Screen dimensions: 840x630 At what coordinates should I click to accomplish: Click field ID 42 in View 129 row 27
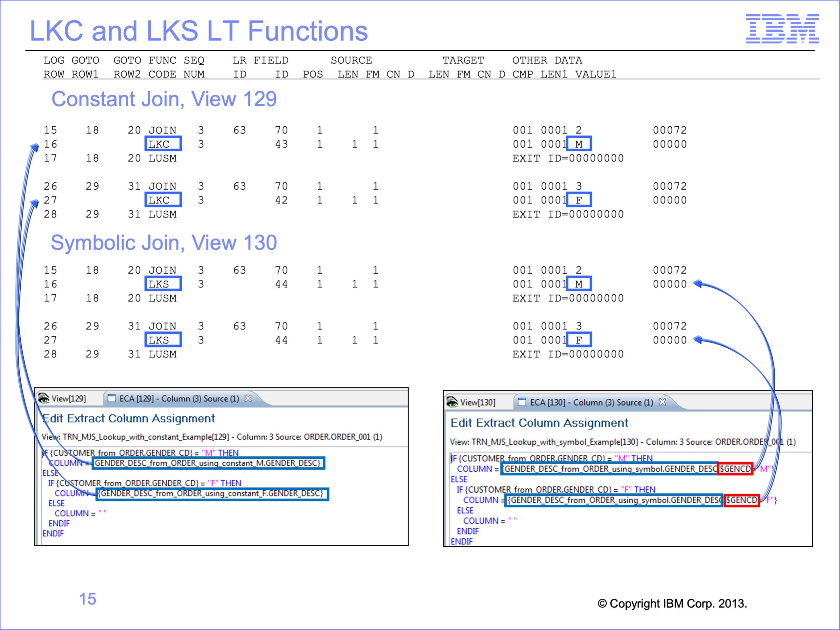pyautogui.click(x=282, y=200)
